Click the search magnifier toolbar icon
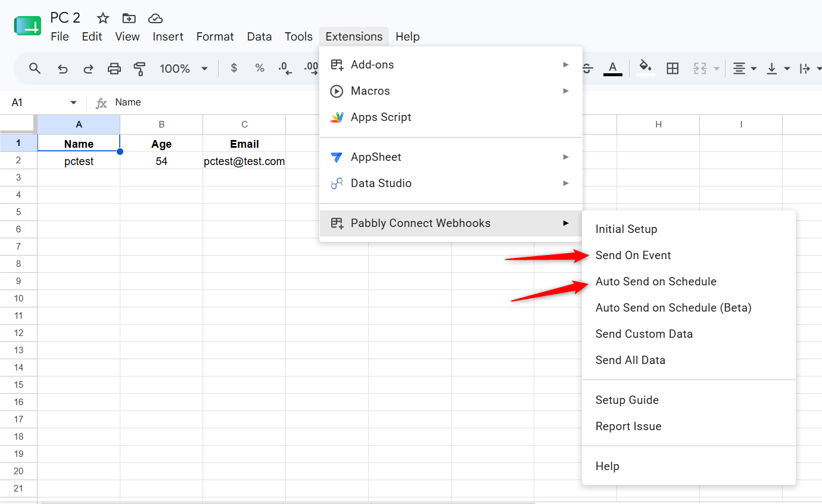The image size is (822, 504). (x=35, y=69)
